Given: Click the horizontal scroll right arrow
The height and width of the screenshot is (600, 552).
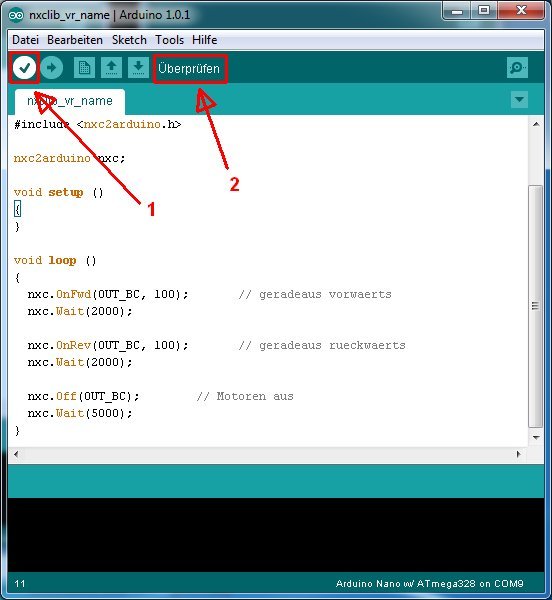Looking at the screenshot, I should coord(519,454).
